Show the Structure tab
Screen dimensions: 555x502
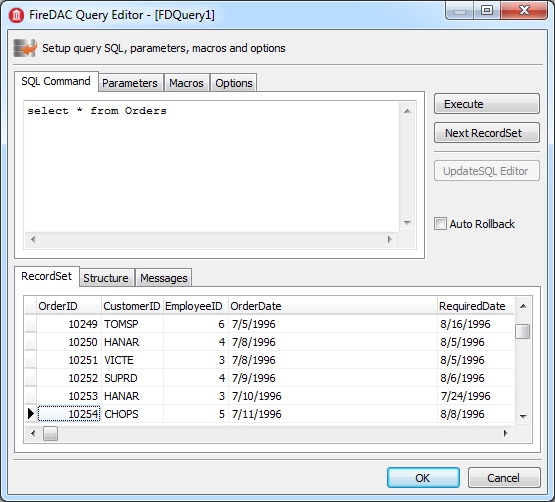[106, 278]
